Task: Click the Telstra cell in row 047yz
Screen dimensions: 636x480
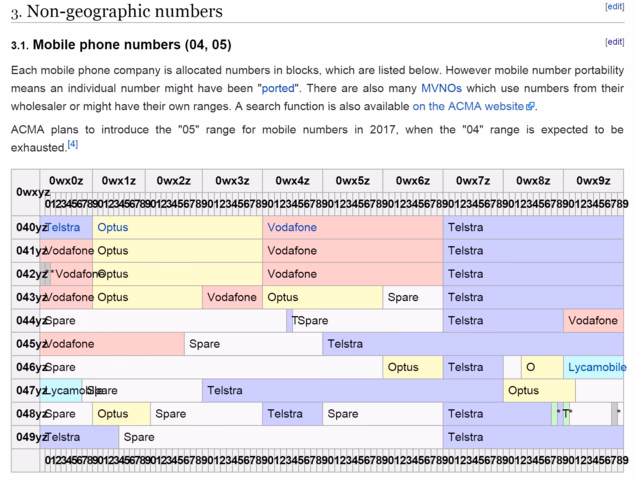Action: (353, 391)
